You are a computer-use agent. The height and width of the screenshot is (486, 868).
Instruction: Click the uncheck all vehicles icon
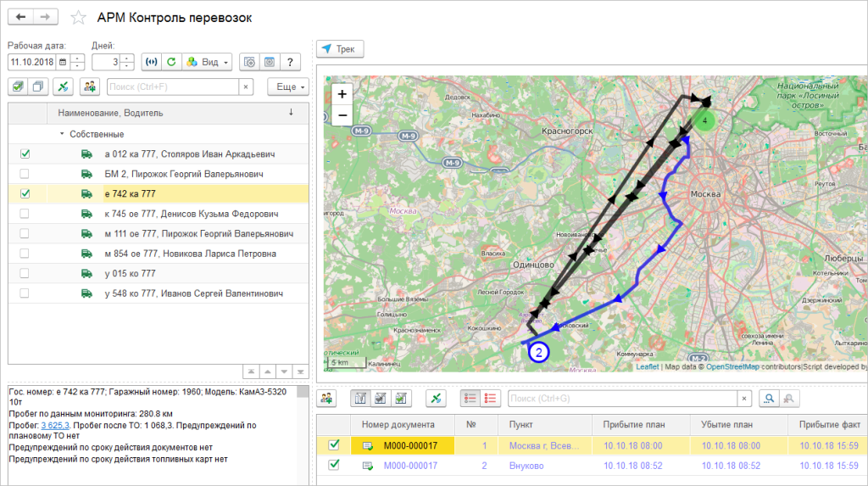(38, 87)
